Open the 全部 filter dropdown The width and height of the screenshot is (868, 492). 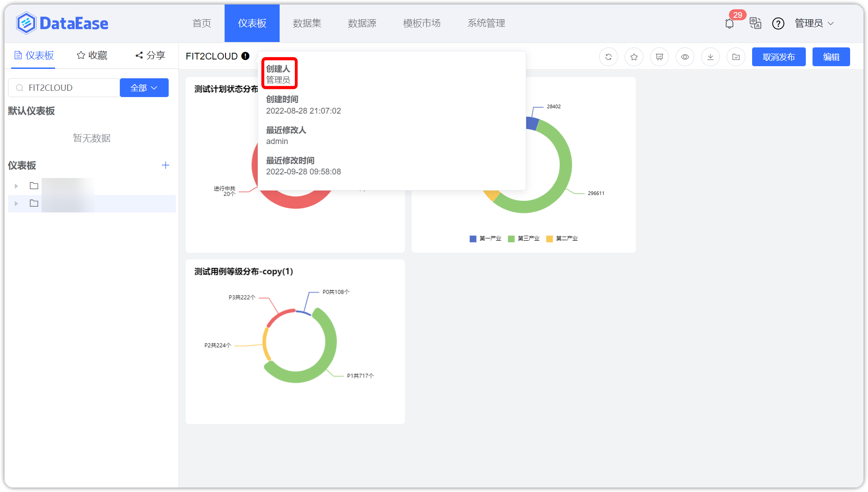(144, 88)
